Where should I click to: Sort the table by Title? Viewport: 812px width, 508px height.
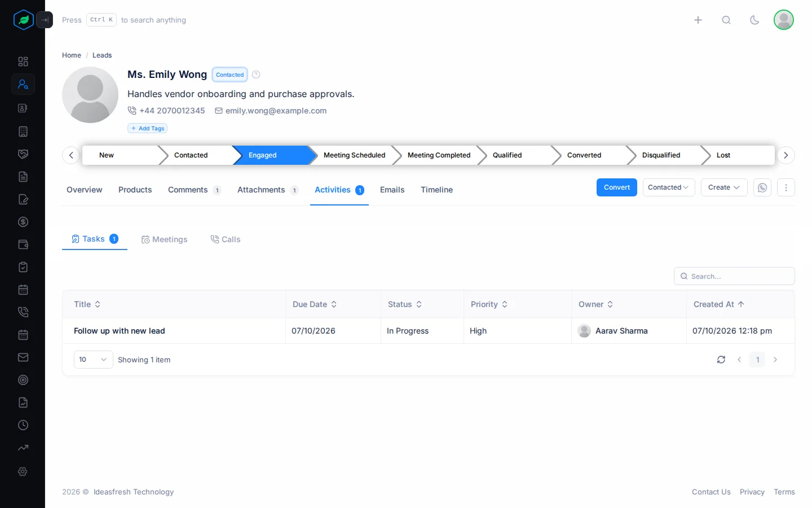click(x=87, y=304)
